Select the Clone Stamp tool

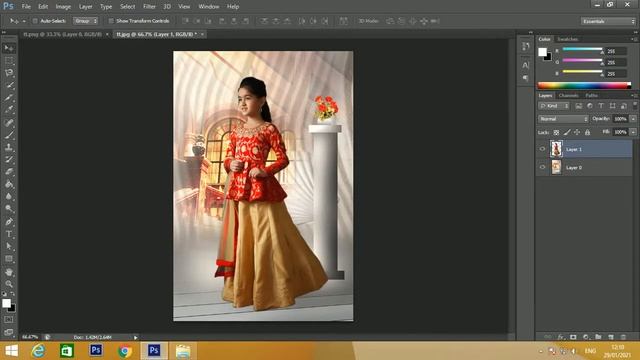click(x=9, y=147)
